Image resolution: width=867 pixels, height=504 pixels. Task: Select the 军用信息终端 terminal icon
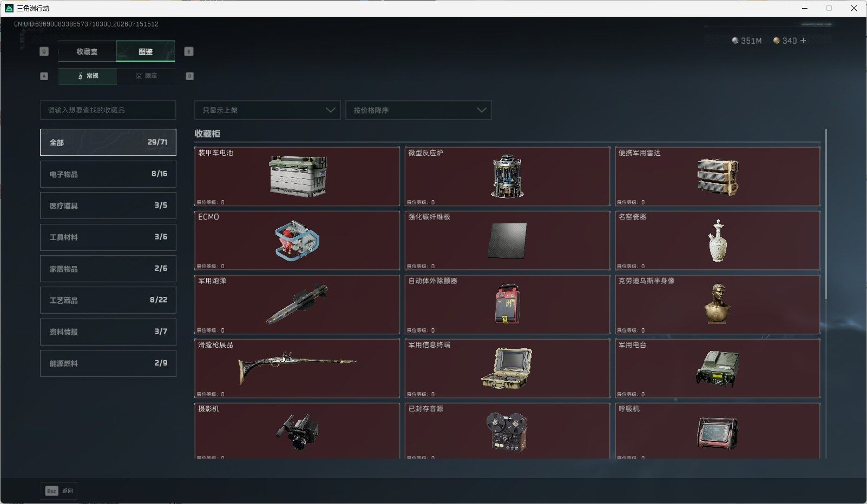tap(507, 368)
